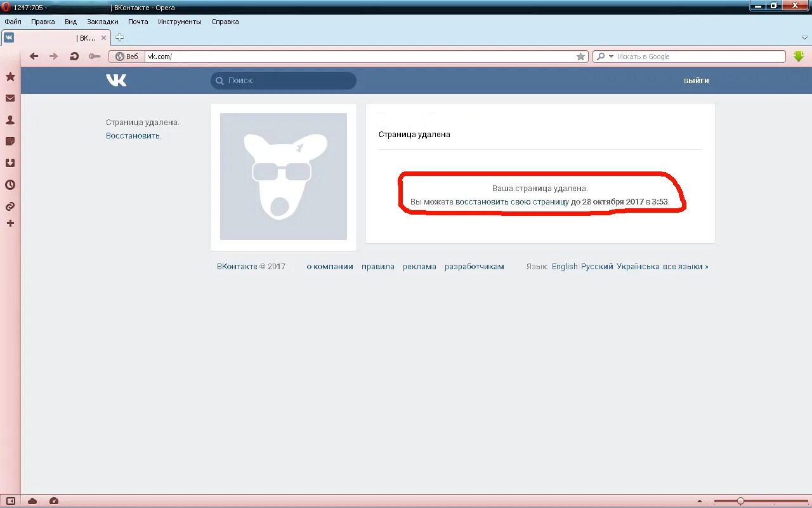This screenshot has height=508, width=812.
Task: Open the Mail panel in sidebar
Action: [x=10, y=98]
